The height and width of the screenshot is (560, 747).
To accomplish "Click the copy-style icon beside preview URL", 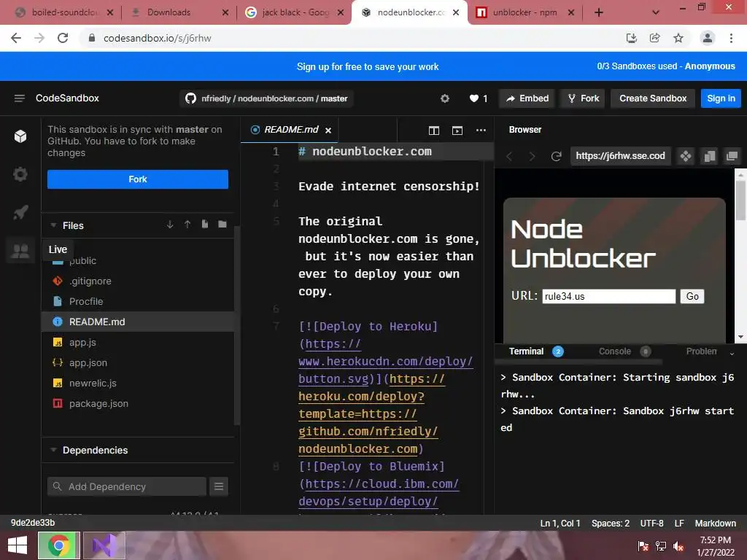I will click(709, 156).
